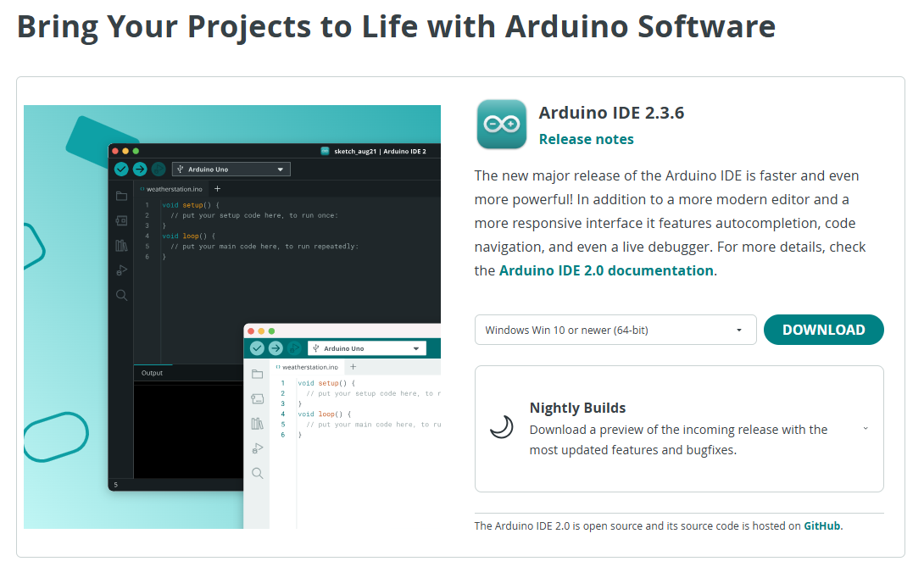Select weatherstation.ino tab in dark IDE window

[x=174, y=189]
